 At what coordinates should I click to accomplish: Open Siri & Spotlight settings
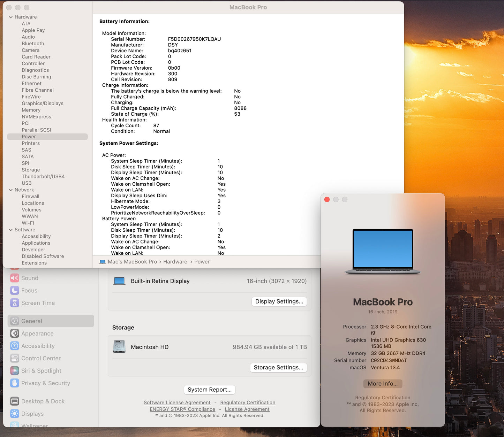click(x=41, y=370)
